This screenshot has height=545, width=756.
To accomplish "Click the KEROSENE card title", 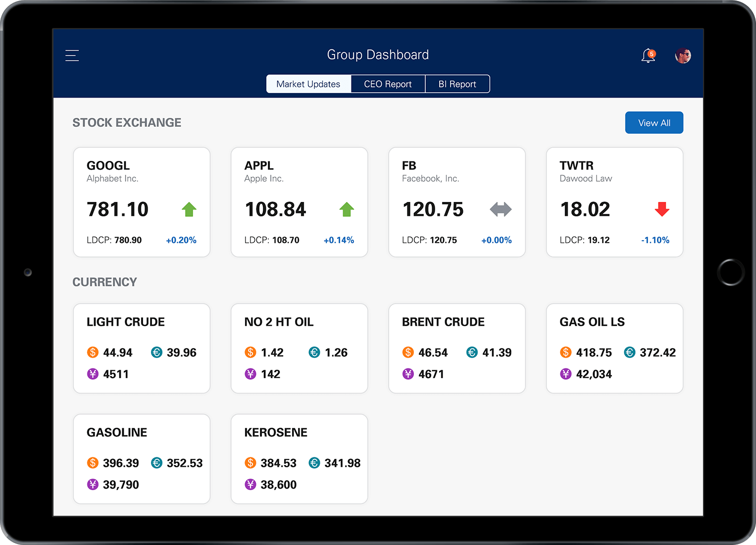I will click(x=276, y=432).
